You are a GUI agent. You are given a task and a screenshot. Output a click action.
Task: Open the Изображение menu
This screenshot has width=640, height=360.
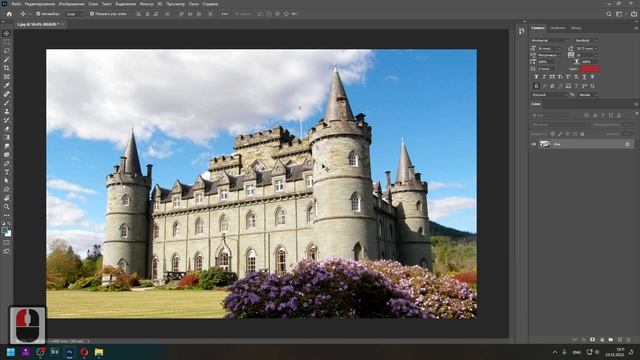tap(71, 4)
